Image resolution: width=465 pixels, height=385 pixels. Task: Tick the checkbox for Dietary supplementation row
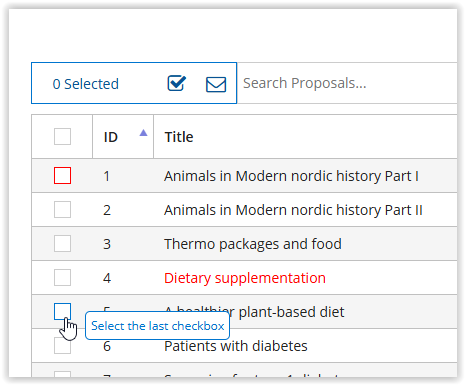pos(62,277)
